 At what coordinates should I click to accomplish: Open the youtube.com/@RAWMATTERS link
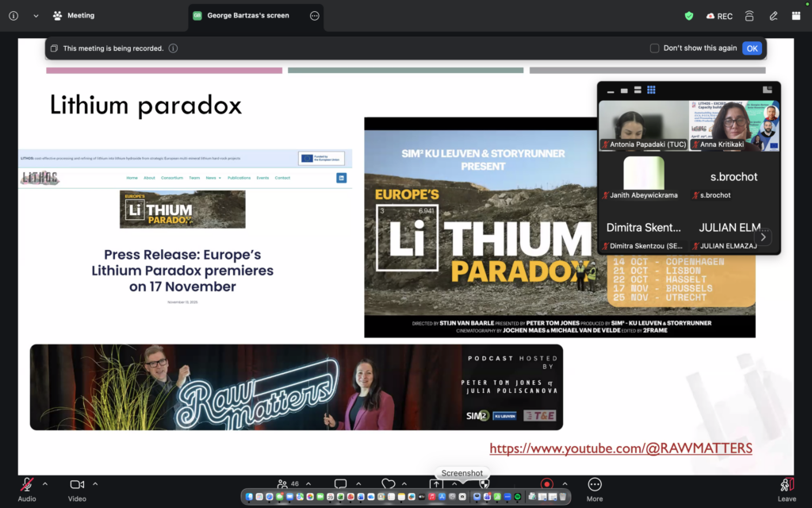(621, 448)
